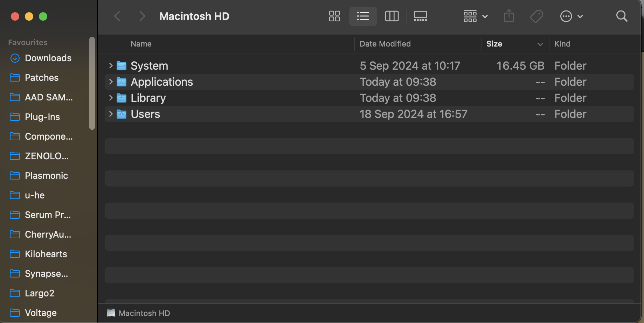Expand the Users folder disclosure triangle

coord(111,114)
